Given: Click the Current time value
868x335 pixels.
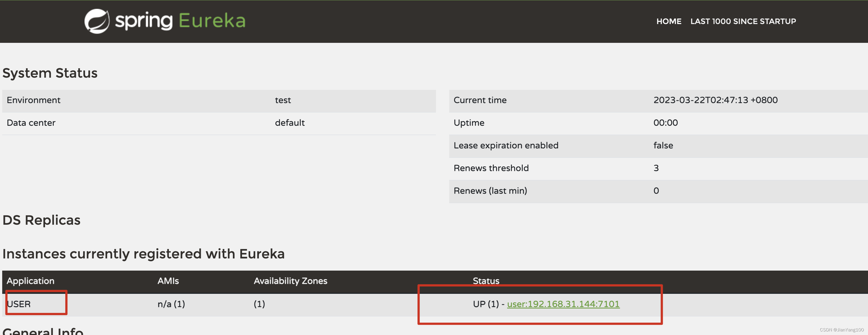Looking at the screenshot, I should pos(716,100).
